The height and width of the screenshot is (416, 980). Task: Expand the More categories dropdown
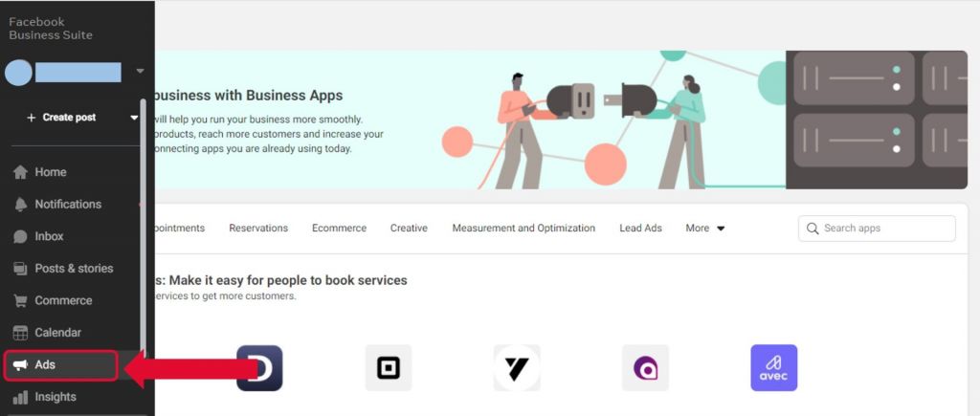pos(705,228)
